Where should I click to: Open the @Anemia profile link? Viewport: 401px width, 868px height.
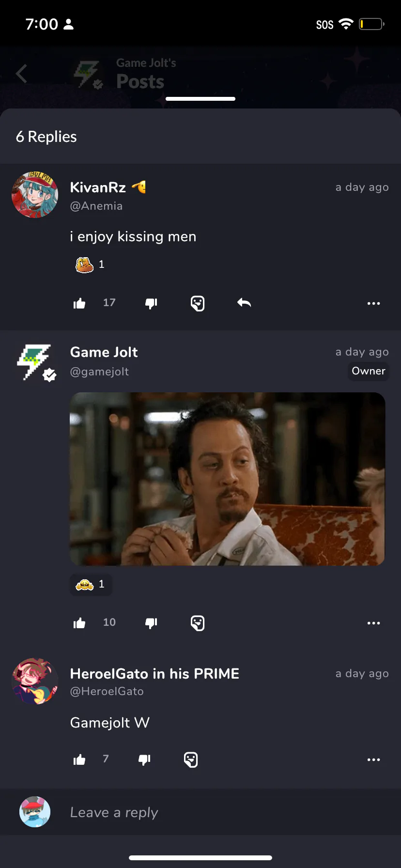(x=96, y=206)
